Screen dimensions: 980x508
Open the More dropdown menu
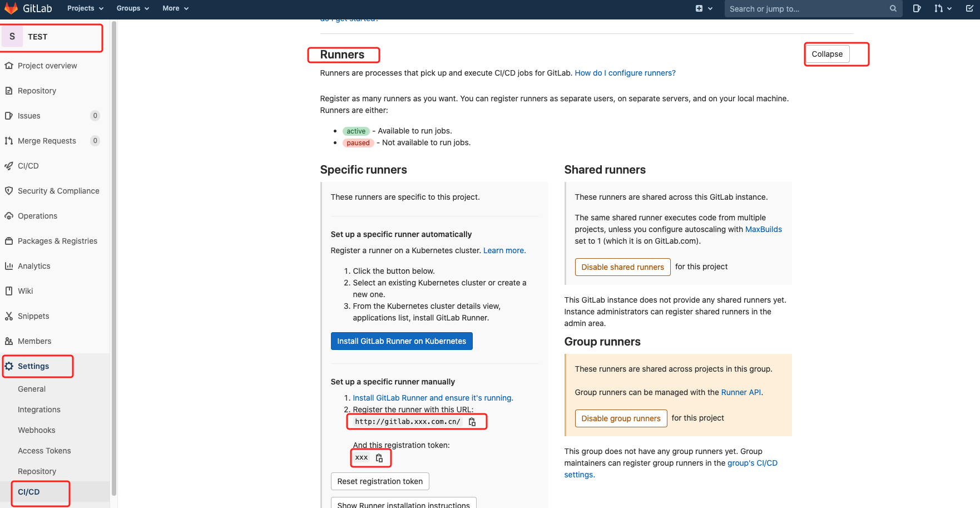point(175,8)
